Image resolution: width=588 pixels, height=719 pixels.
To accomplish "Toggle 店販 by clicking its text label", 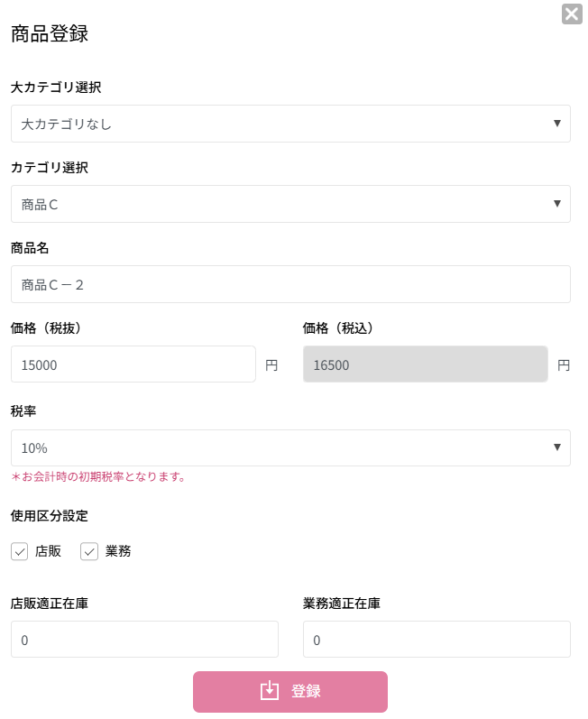I will pos(48,551).
